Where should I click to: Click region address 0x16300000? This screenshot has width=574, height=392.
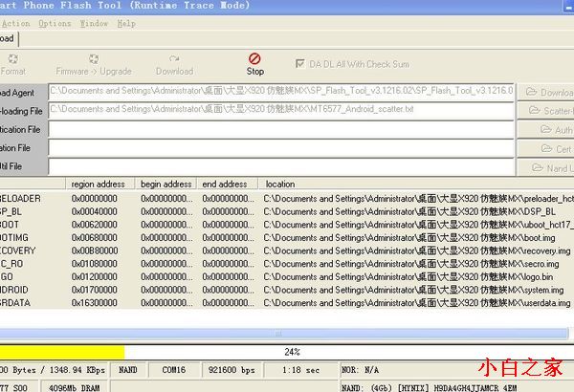[x=95, y=303]
